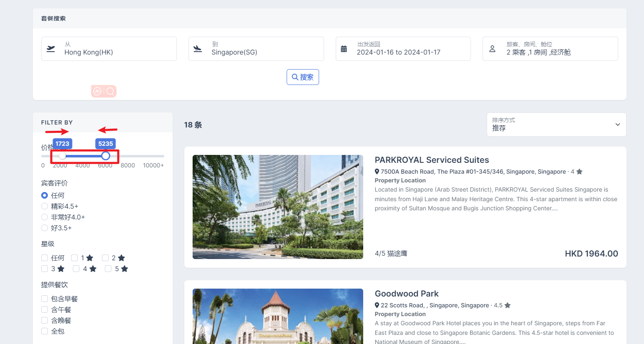Click the pink search magnifier icon
Viewport: 644px width, 344px height.
(110, 91)
